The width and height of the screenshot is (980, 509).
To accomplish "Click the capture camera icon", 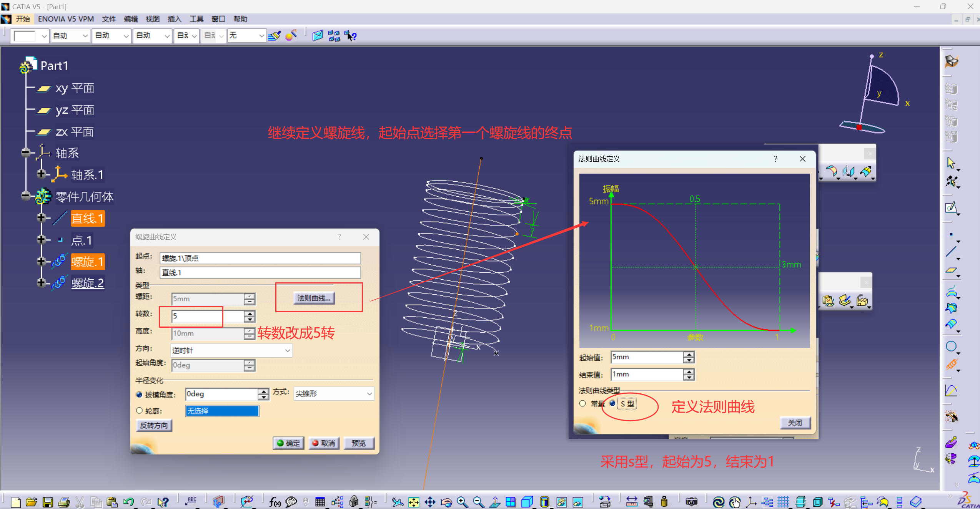I will [691, 502].
